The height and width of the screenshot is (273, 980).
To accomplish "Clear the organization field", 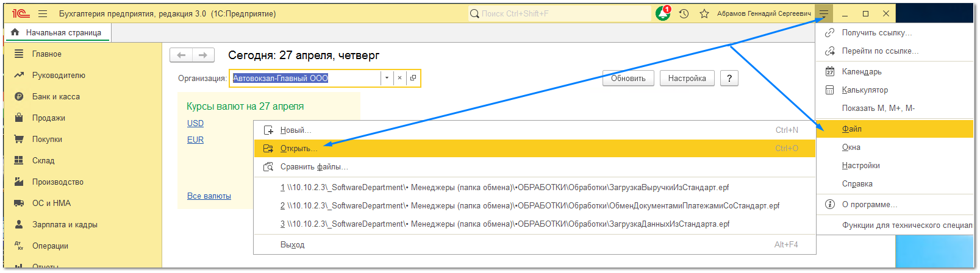I will [399, 78].
